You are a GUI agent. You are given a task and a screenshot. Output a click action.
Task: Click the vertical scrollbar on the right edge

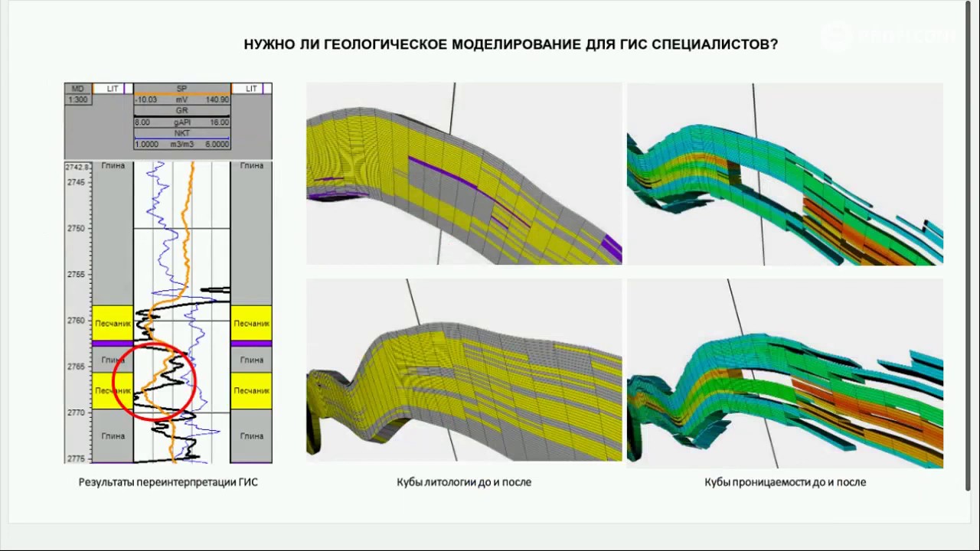[969, 246]
